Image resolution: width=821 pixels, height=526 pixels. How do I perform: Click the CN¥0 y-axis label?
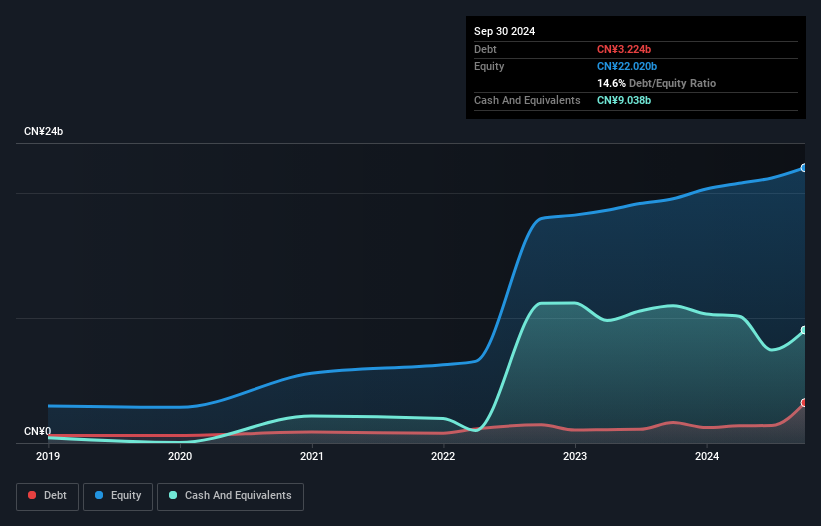click(38, 431)
